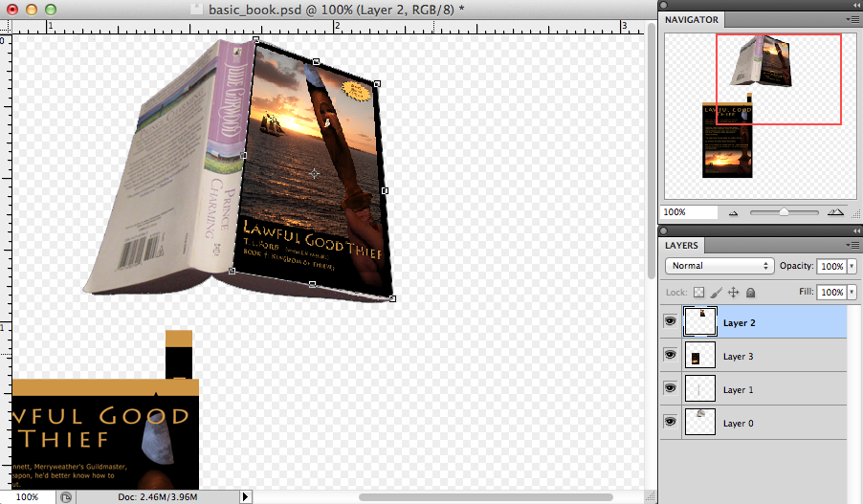863x504 pixels.
Task: Click the Doc: 2.46M/3.96M status text
Action: coord(158,497)
